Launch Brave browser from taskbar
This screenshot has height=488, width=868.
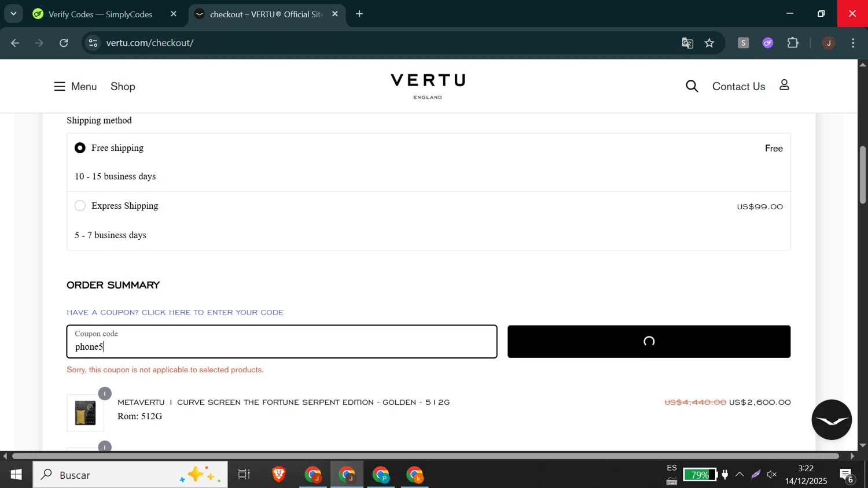tap(279, 475)
